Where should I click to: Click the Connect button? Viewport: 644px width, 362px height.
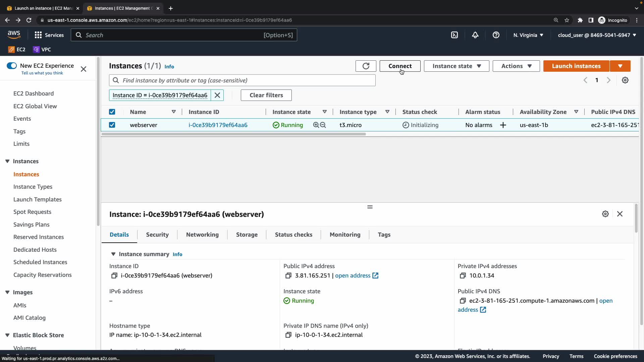(400, 66)
